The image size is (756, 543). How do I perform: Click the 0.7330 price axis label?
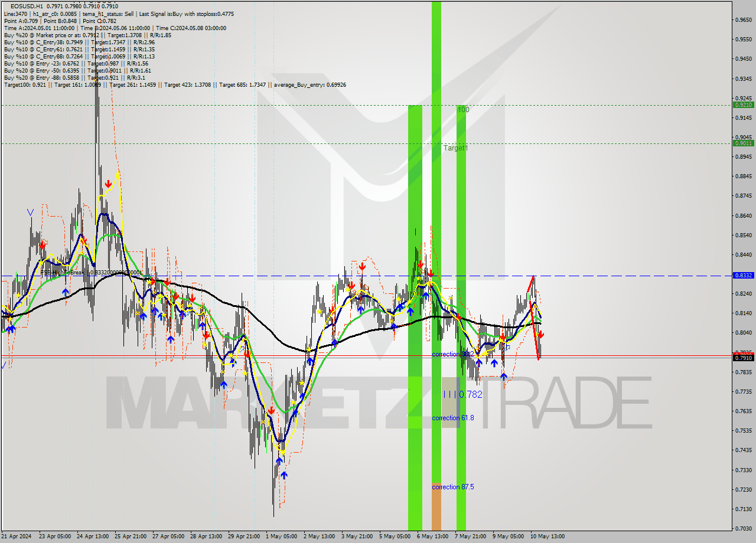[743, 470]
